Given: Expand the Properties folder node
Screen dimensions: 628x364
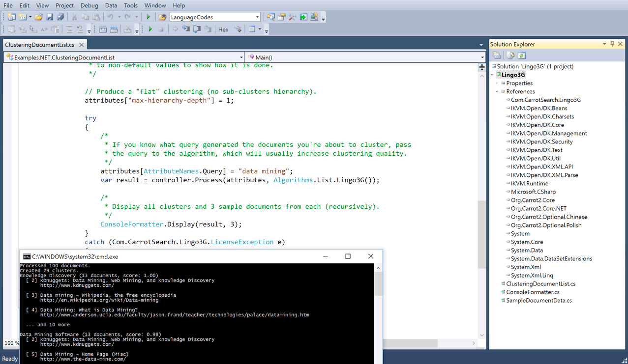Looking at the screenshot, I should point(497,83).
